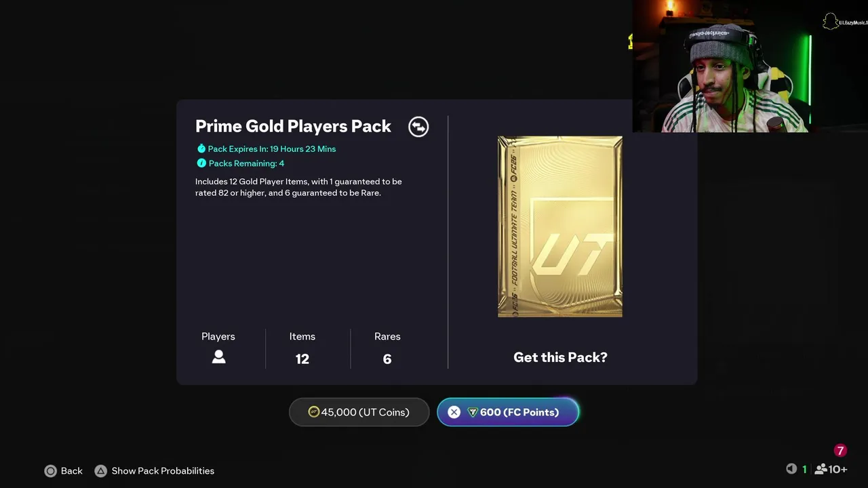
Task: Click the red notification badge showing 7
Action: (x=840, y=451)
